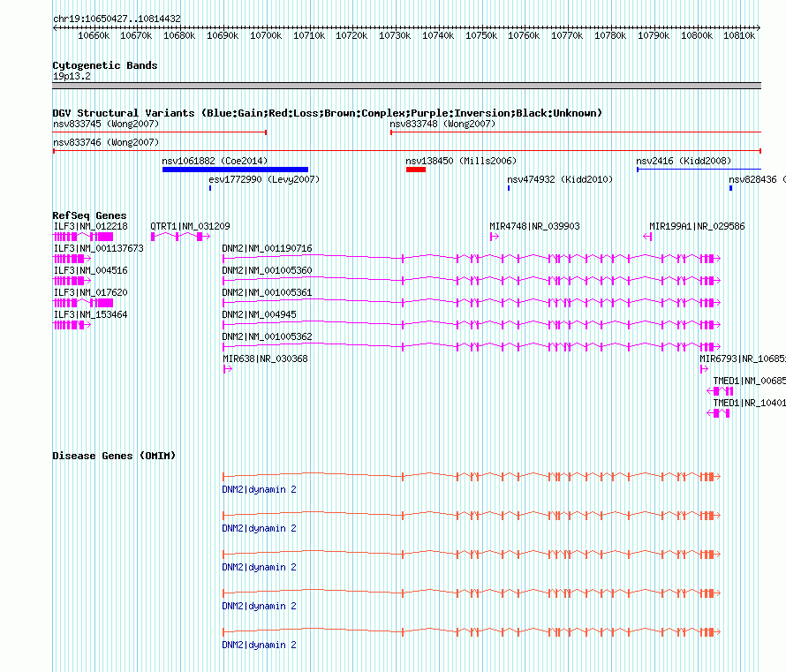Select the thick blue gain bar of nsv1061882
This screenshot has height=672, width=786.
[x=235, y=170]
